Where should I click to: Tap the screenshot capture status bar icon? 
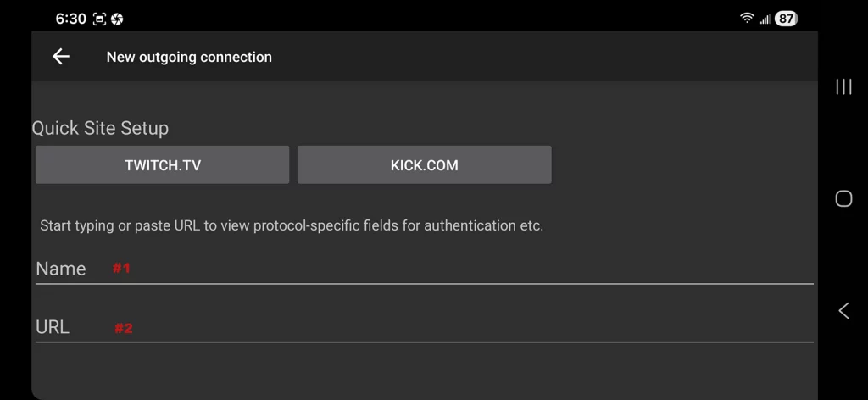tap(100, 19)
